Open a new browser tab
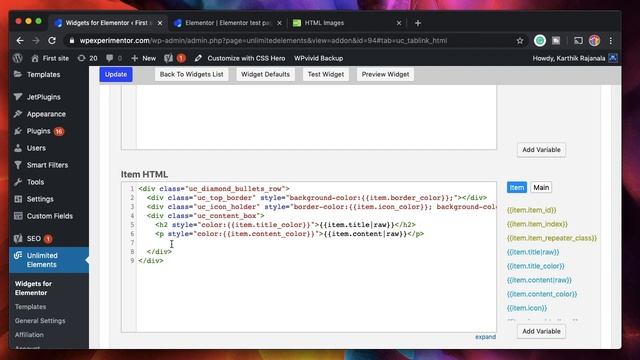Screen dimensions: 640x360 [x=418, y=23]
